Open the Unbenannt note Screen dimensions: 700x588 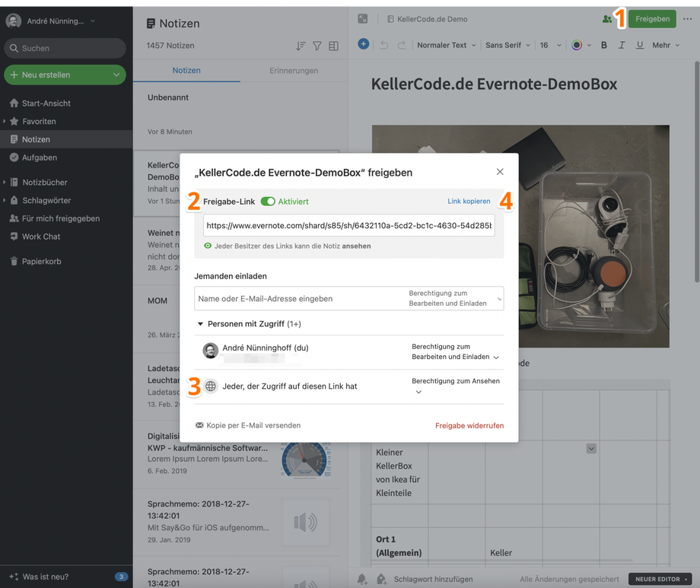[x=240, y=115]
